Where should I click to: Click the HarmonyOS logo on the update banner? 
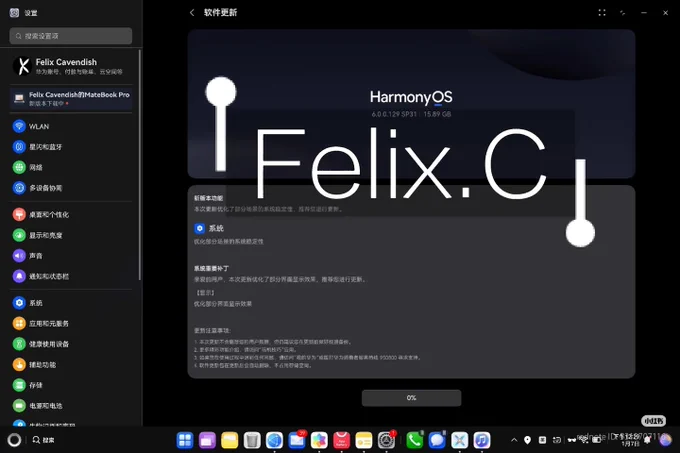click(x=411, y=97)
